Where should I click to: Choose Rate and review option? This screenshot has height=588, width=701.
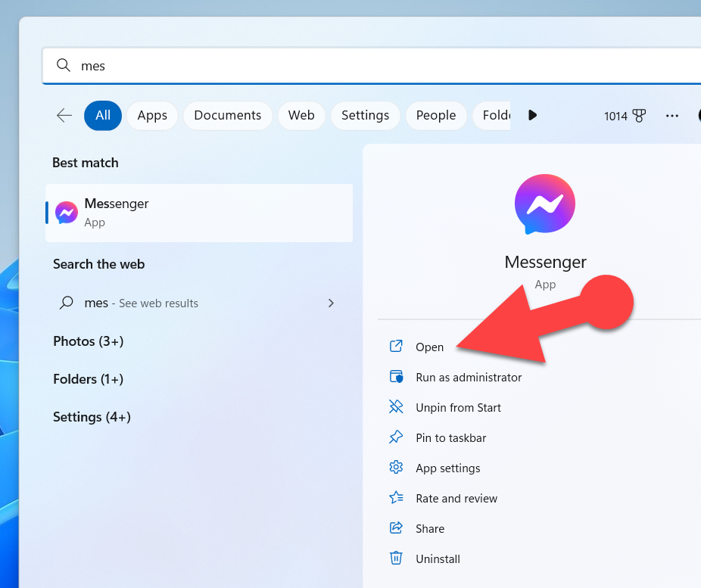pos(456,498)
